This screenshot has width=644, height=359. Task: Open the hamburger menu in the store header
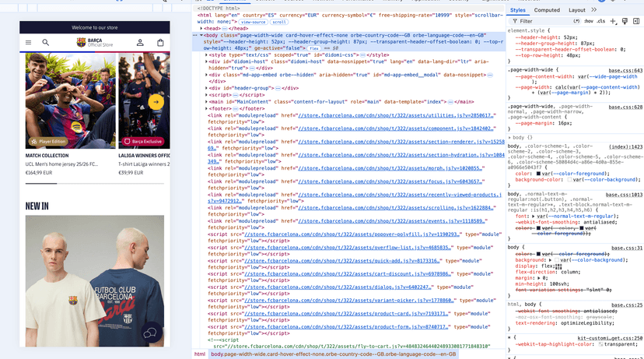click(28, 42)
